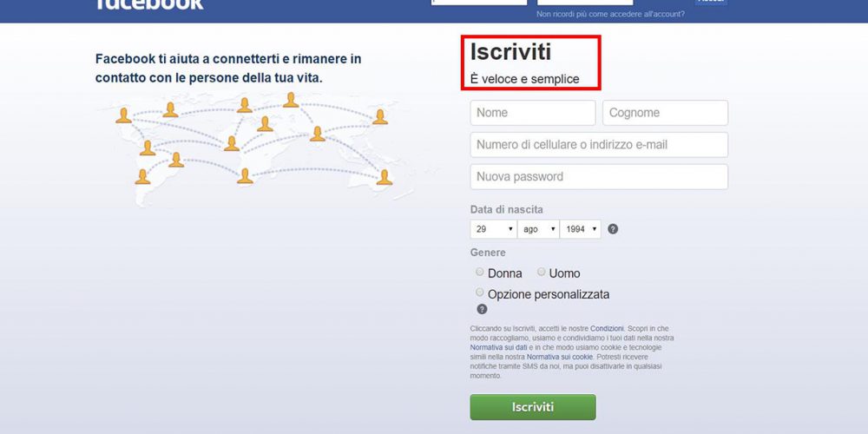The height and width of the screenshot is (434, 868).
Task: Click the green Iscriviti button
Action: pyautogui.click(x=533, y=407)
